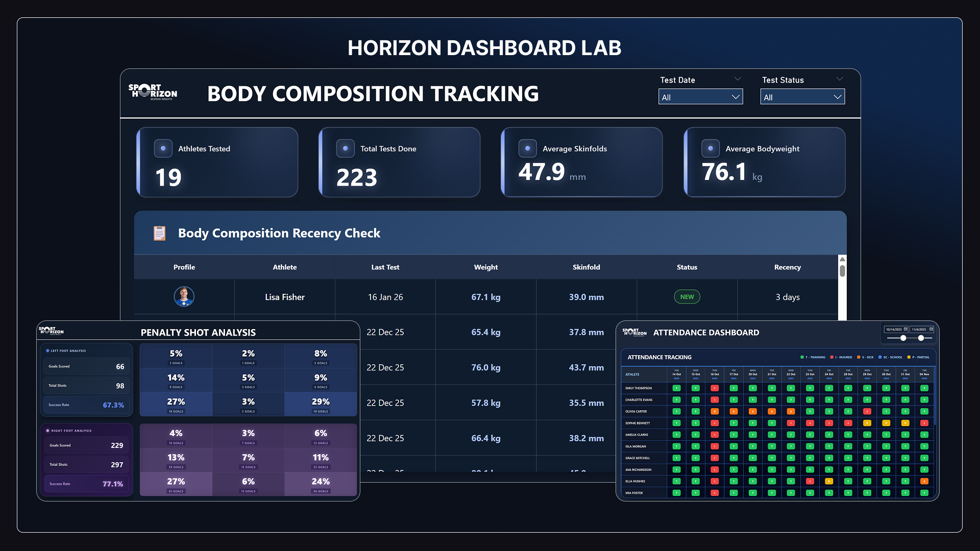Image resolution: width=980 pixels, height=551 pixels.
Task: Click Lisa Fisher's profile photo
Action: [184, 296]
